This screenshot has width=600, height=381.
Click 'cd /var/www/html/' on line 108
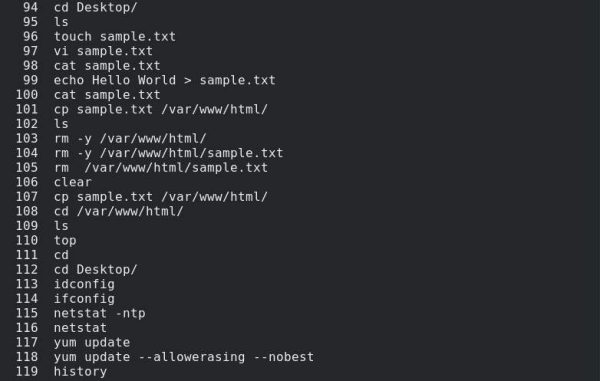pos(119,211)
